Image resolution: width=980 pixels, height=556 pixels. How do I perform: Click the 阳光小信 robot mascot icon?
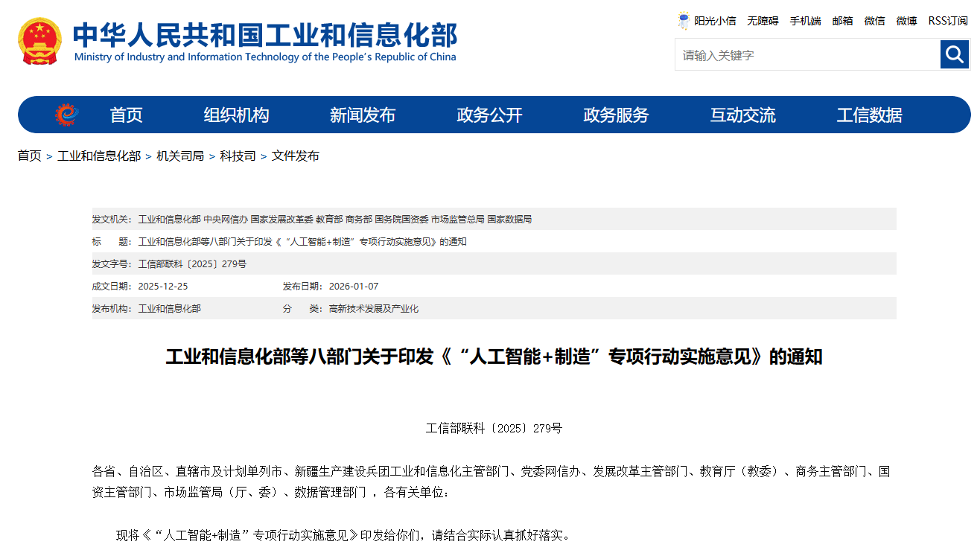[x=684, y=21]
